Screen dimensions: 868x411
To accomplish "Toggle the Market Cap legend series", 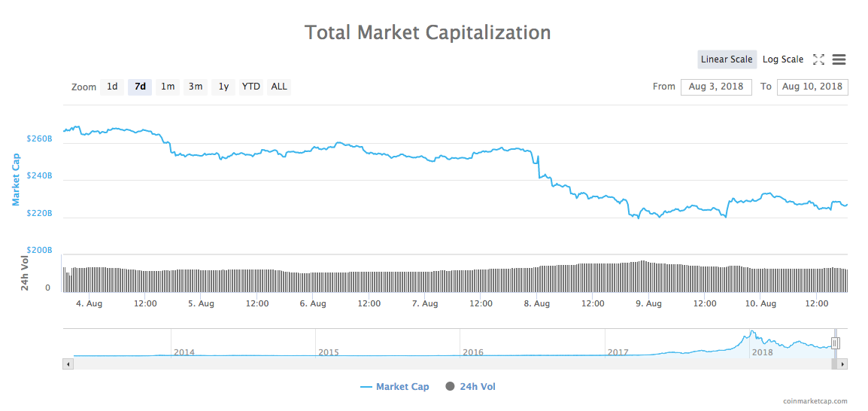I will tap(395, 387).
